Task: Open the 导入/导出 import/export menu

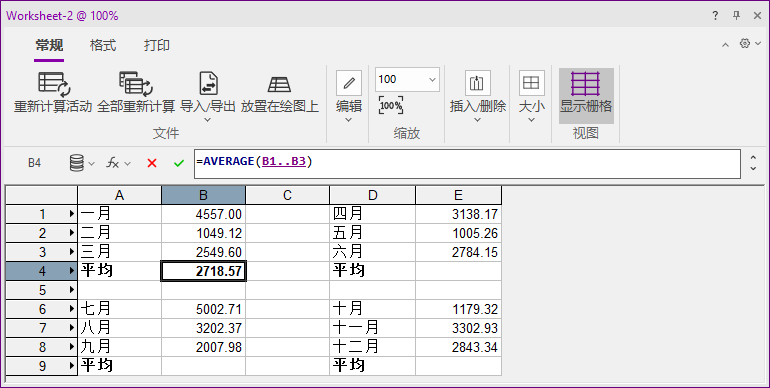Action: pos(208,97)
